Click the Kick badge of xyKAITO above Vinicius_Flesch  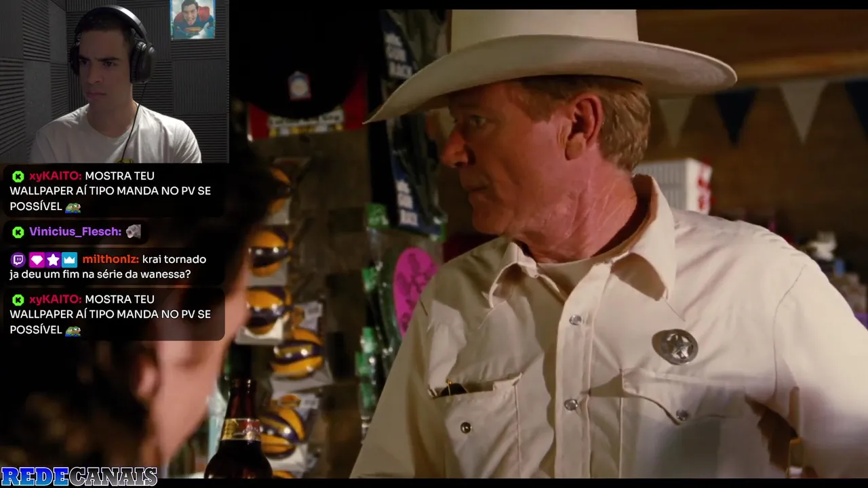coord(18,176)
